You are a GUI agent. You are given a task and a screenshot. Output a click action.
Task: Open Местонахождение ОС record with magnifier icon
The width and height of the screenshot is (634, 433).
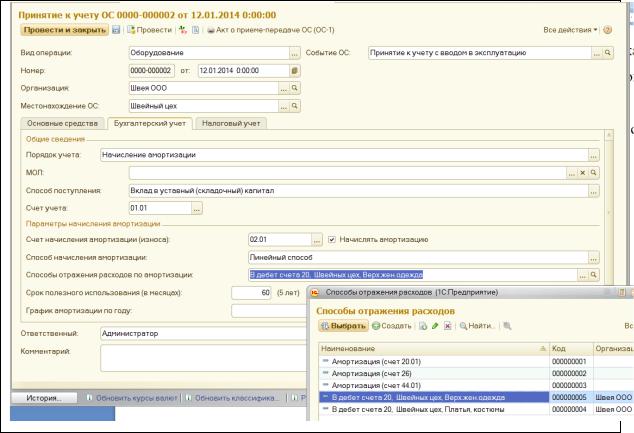[x=295, y=106]
